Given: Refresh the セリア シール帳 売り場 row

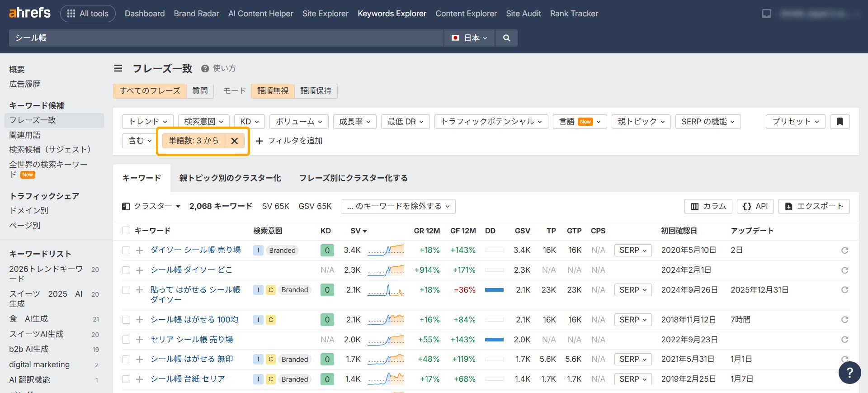Looking at the screenshot, I should [x=844, y=340].
